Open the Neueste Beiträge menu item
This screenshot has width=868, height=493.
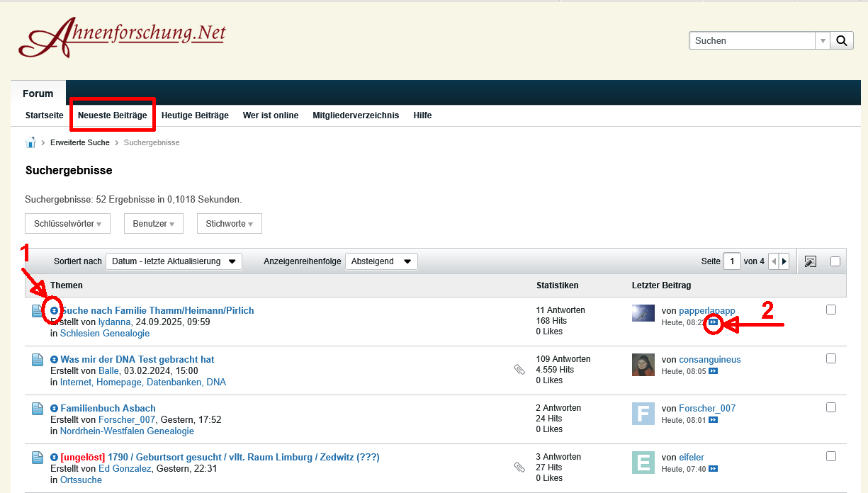pos(112,115)
